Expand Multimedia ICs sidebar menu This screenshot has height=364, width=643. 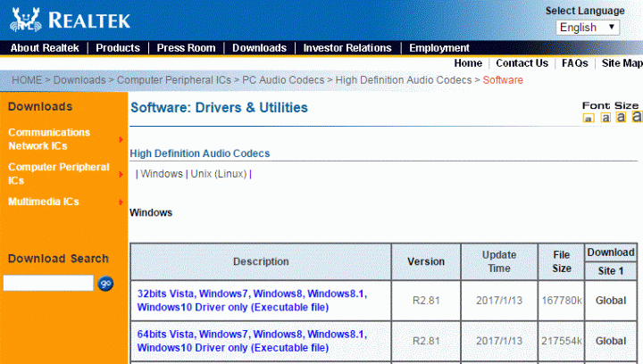coord(121,202)
